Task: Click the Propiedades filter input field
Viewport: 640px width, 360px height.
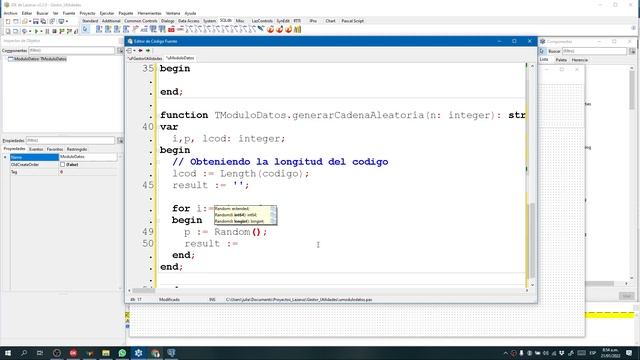Action: click(70, 140)
